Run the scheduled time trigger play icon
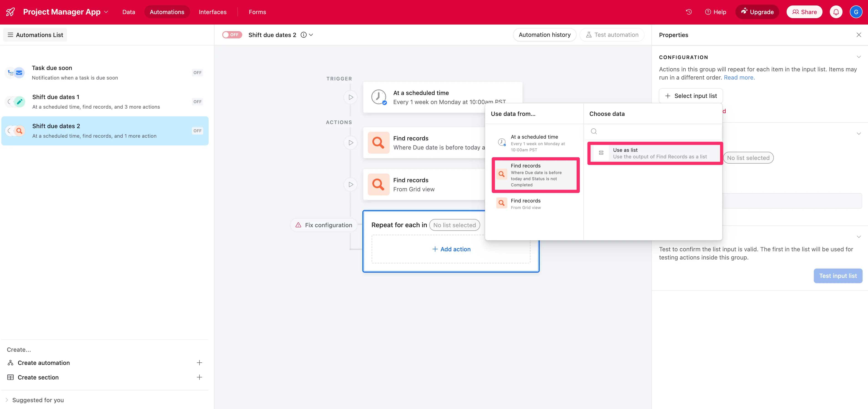The image size is (868, 409). (x=351, y=97)
